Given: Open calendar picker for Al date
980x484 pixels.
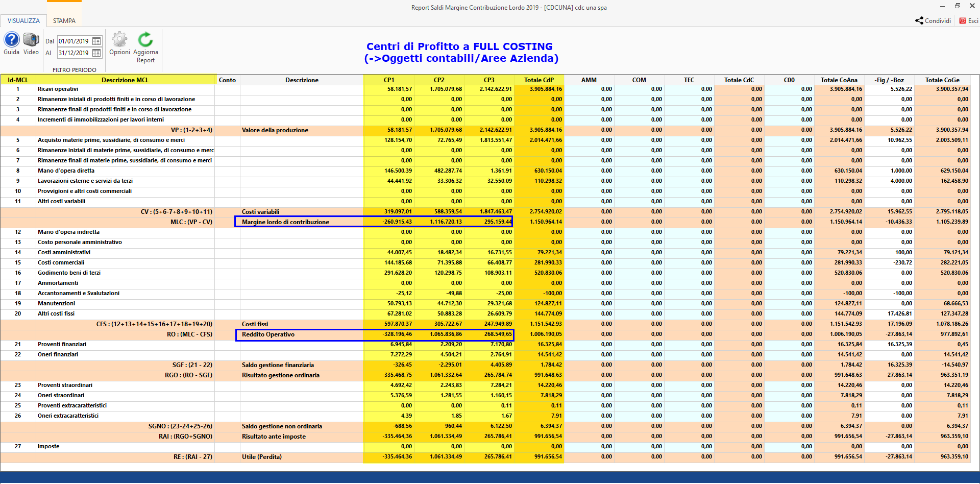Looking at the screenshot, I should [x=96, y=53].
